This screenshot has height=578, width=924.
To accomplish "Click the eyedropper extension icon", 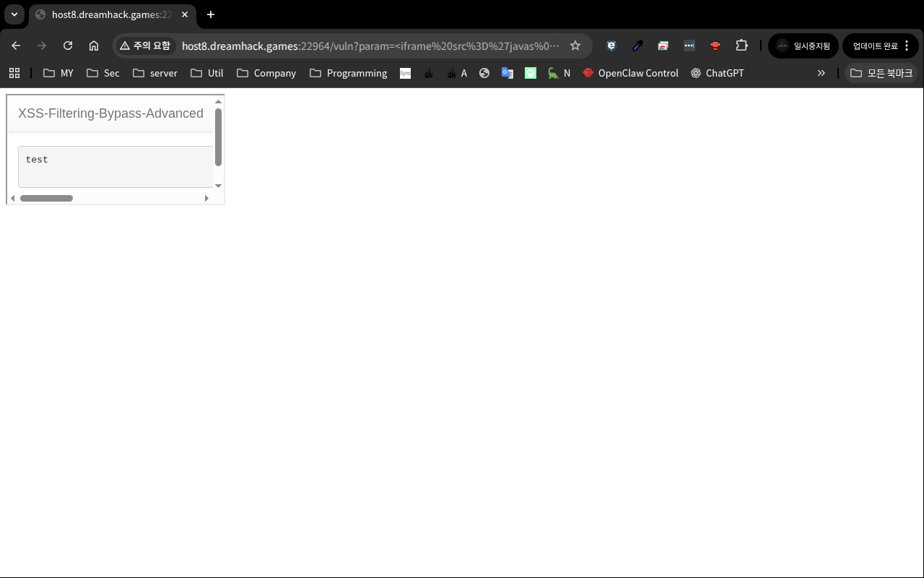I will click(x=637, y=46).
